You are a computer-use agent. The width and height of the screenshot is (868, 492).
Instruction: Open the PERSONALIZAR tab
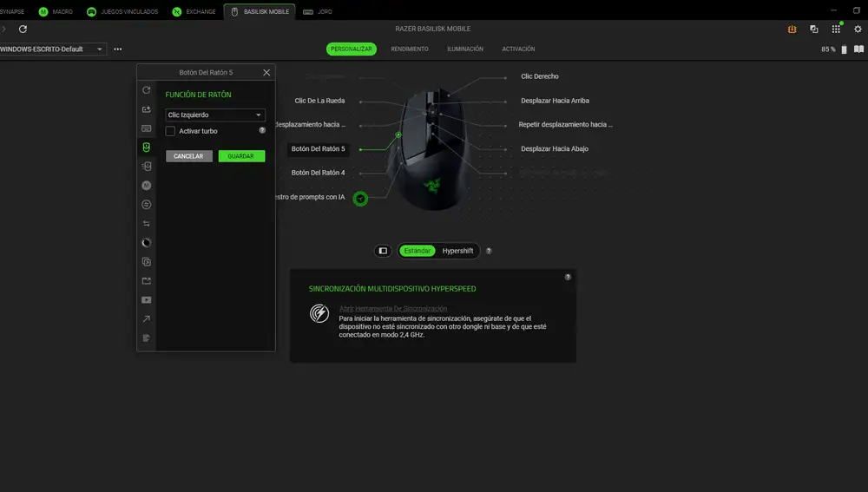[351, 49]
